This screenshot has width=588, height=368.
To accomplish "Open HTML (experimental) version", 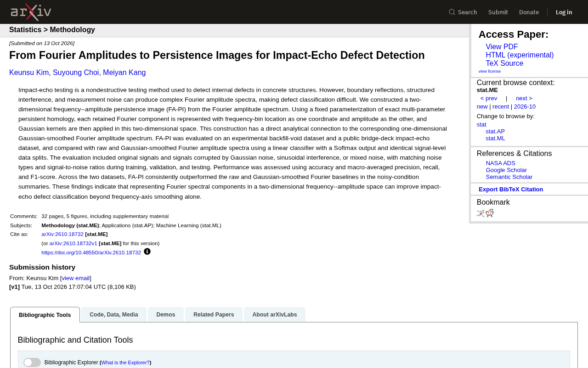I will (520, 55).
